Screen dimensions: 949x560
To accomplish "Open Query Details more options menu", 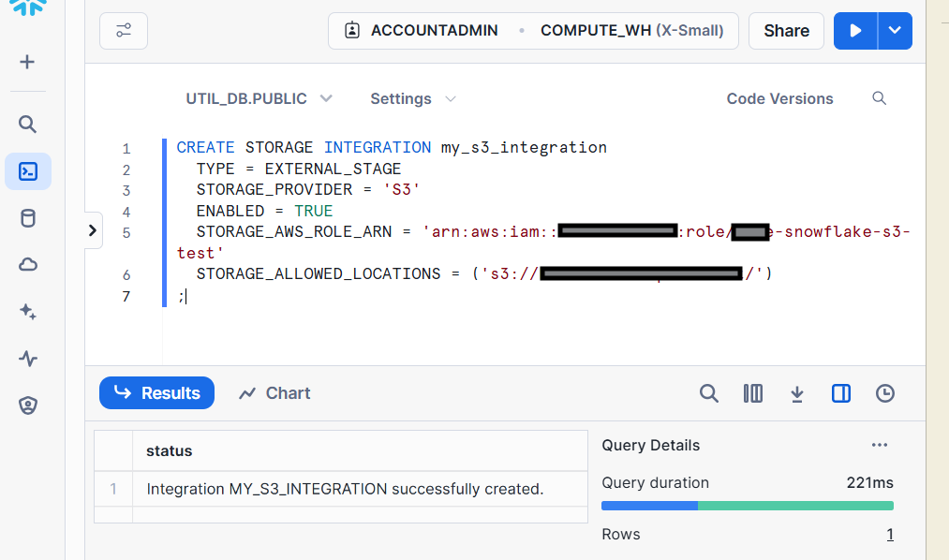I will tap(880, 445).
